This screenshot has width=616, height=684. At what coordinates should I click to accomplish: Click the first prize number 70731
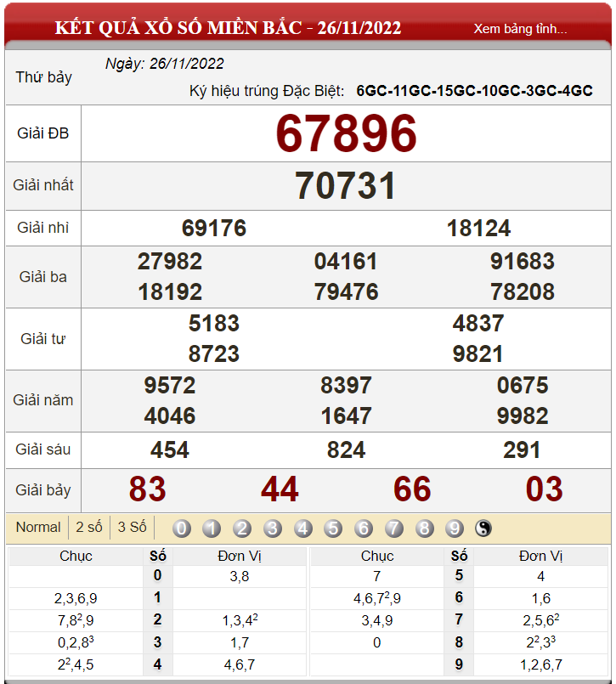(x=346, y=185)
